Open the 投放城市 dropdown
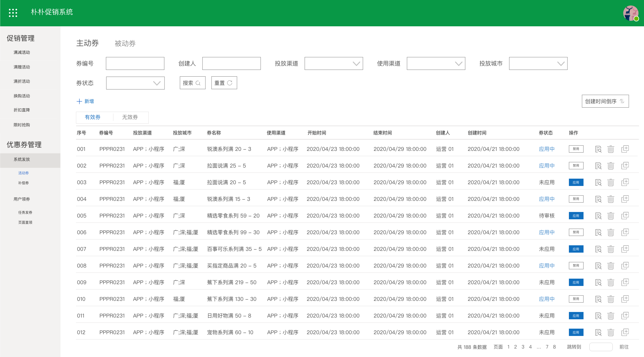 pyautogui.click(x=538, y=63)
